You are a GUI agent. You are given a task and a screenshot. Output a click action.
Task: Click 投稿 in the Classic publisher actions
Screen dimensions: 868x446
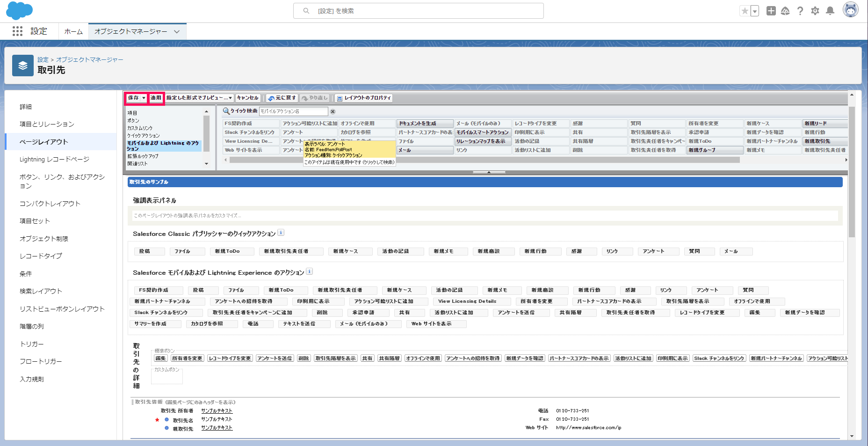click(149, 251)
